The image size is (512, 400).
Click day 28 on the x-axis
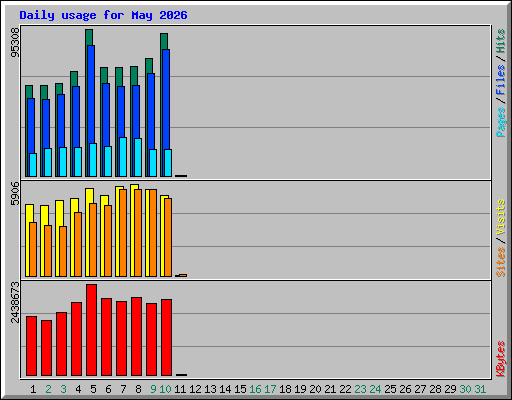[435, 389]
